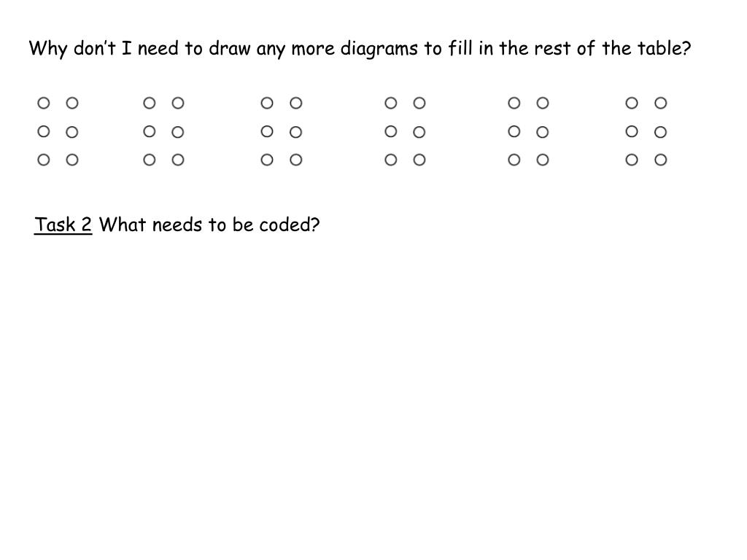Select top-right circle in the fourth dot group
The height and width of the screenshot is (560, 747).
419,104
